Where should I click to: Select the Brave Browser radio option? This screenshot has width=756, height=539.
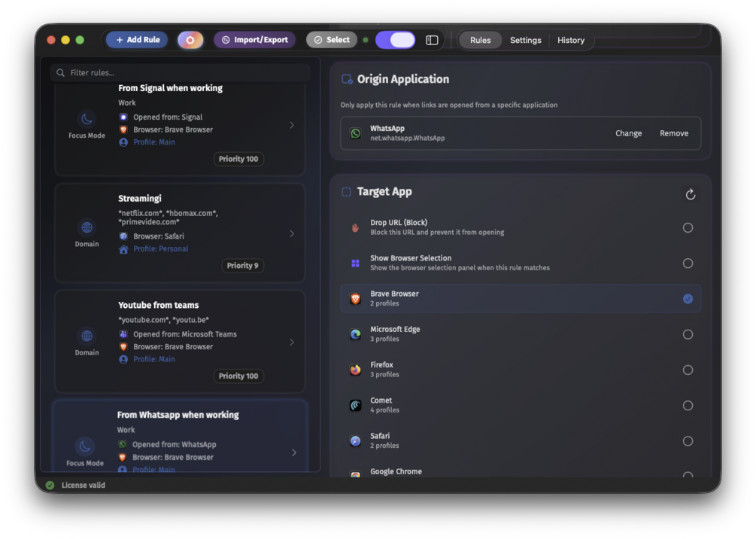point(688,299)
